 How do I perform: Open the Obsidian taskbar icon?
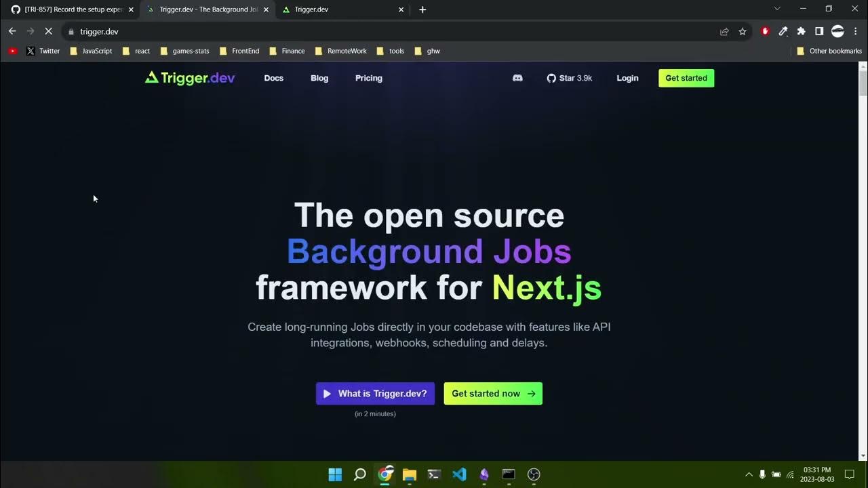coord(484,474)
